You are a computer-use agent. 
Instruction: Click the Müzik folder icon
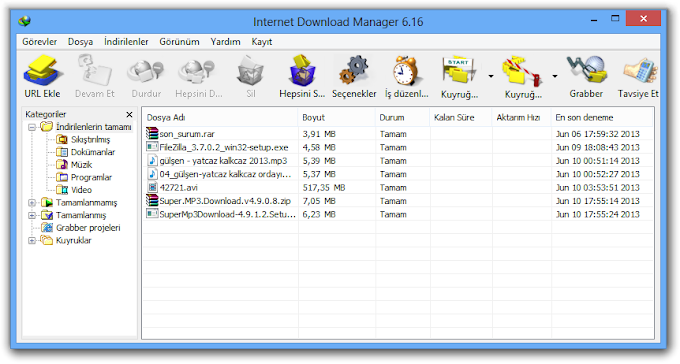(62, 164)
